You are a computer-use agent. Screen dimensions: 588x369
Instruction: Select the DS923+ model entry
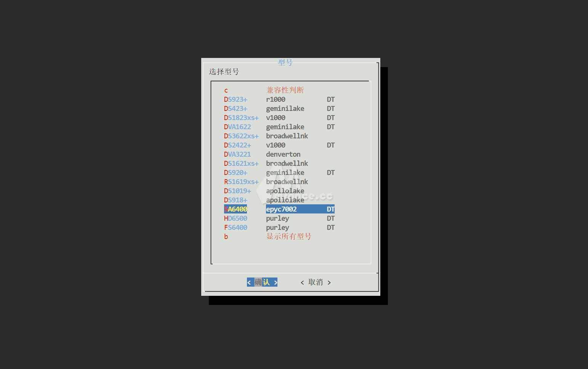pos(236,99)
